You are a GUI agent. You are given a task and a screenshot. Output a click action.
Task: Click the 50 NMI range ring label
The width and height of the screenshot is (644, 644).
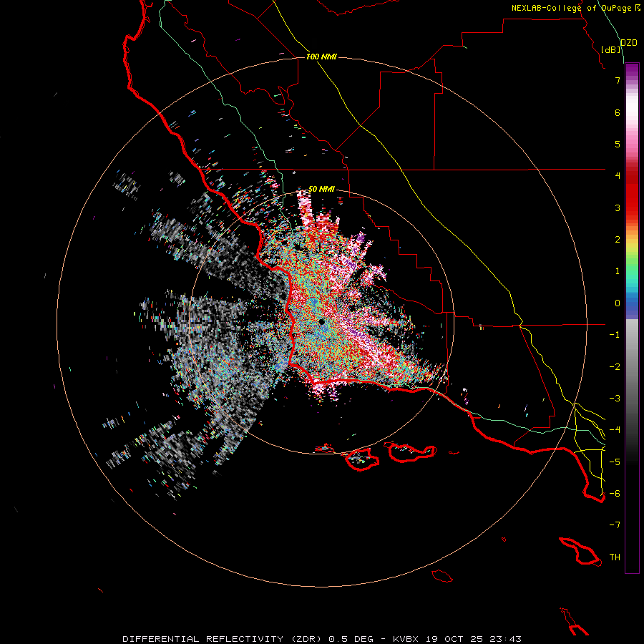coord(321,189)
